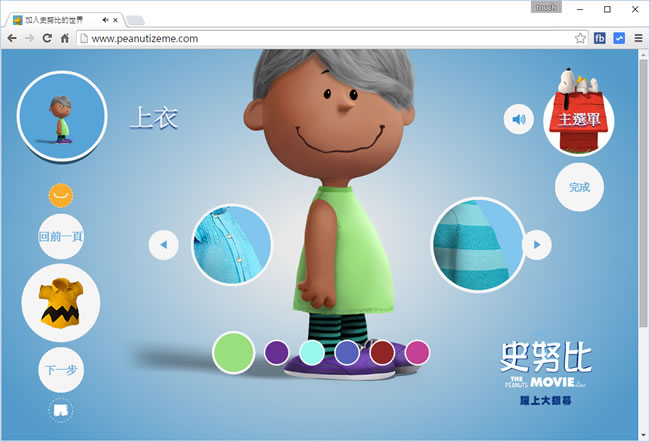Bookmark this page with the star icon
The image size is (650, 442).
[580, 38]
